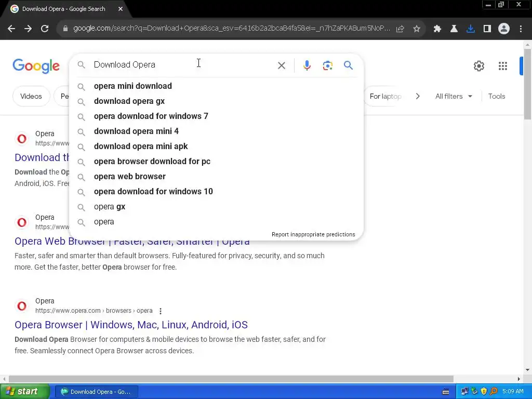Image resolution: width=532 pixels, height=399 pixels.
Task: Choose the 'opera gx' suggestion
Action: [x=216, y=207]
